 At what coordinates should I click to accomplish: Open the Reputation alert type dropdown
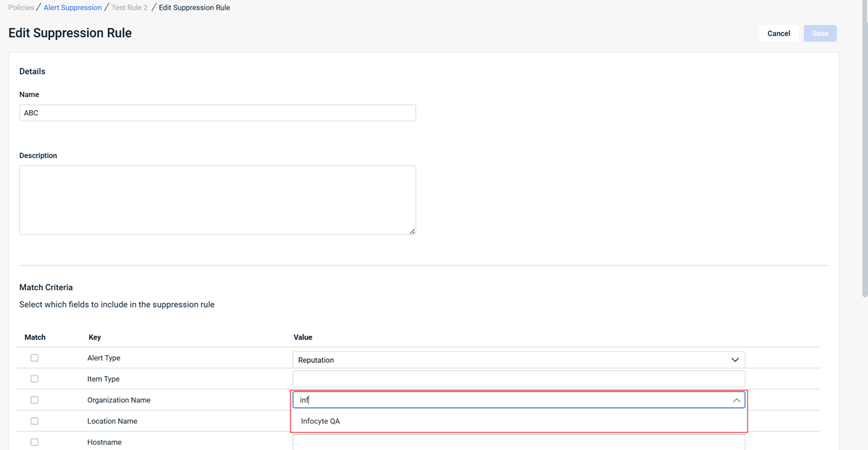[x=507, y=360]
